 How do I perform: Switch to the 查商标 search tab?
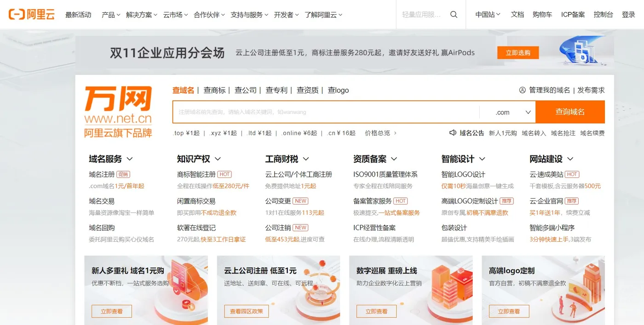click(215, 90)
